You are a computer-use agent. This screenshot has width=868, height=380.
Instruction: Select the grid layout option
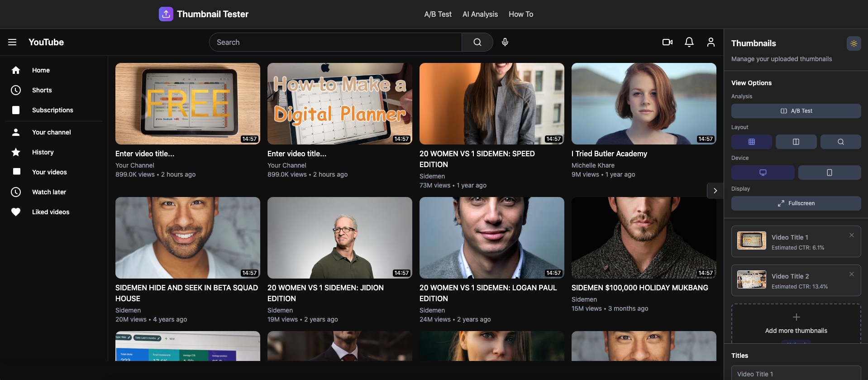tap(751, 142)
